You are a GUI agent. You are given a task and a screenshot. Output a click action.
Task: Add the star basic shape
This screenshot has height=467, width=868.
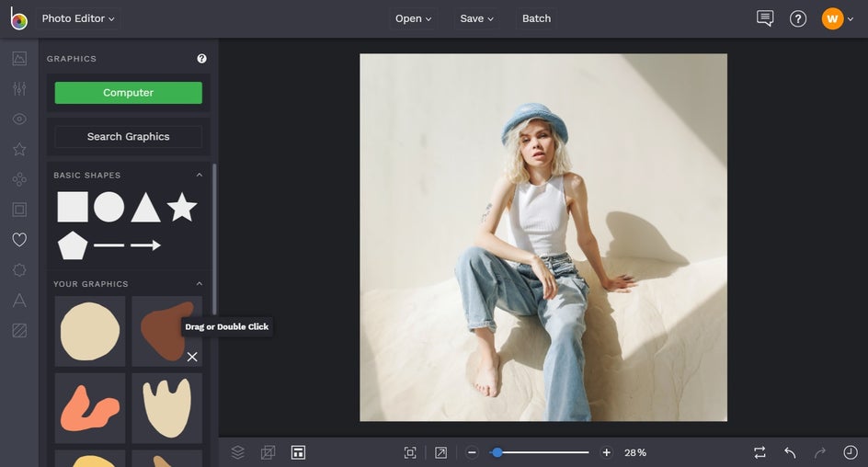tap(182, 207)
